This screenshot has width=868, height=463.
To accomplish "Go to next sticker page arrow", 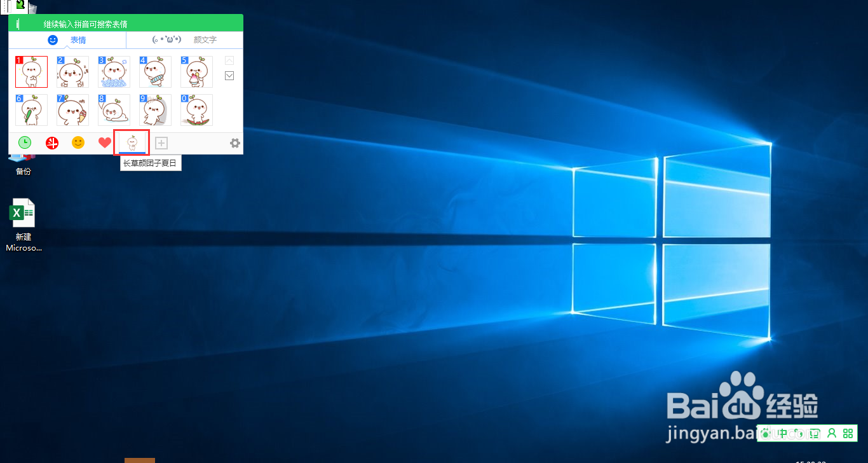I will click(229, 76).
